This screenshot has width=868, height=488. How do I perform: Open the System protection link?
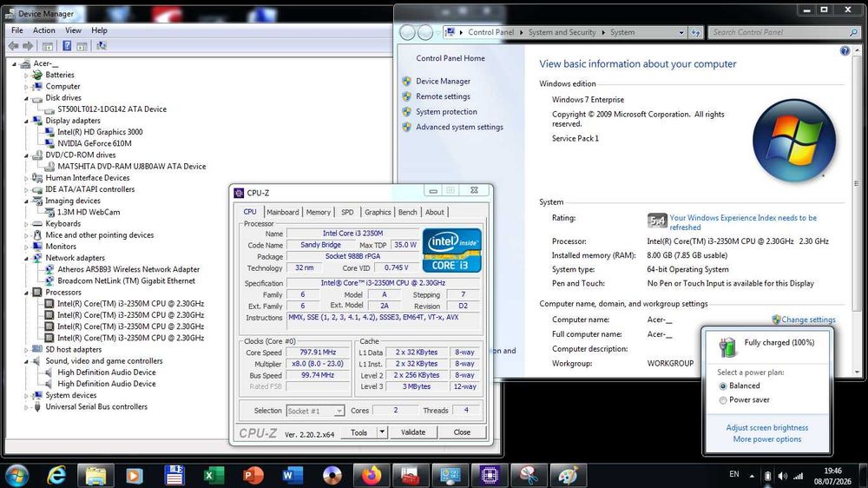(446, 112)
